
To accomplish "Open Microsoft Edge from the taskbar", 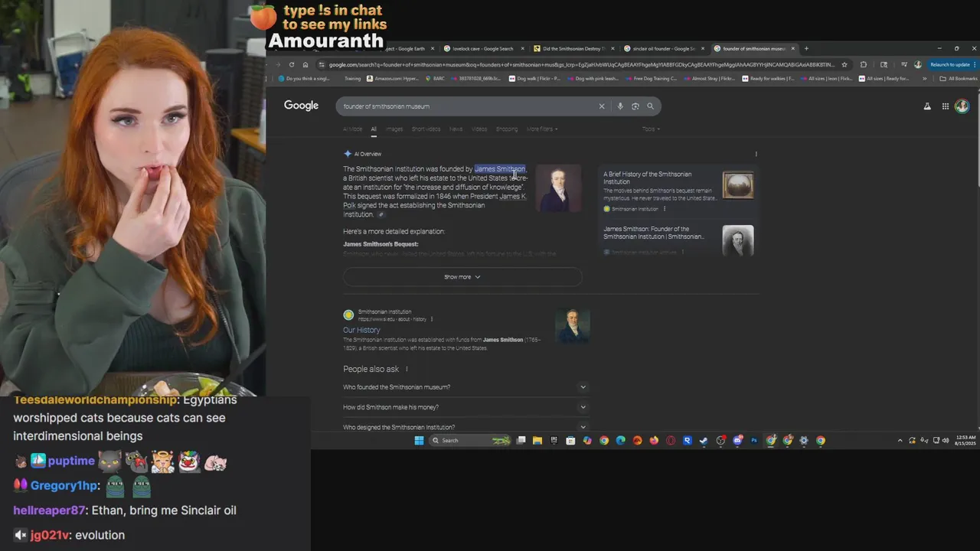I will [x=620, y=440].
